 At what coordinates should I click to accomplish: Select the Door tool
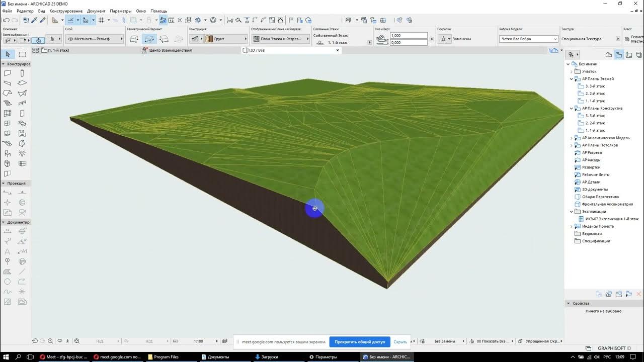click(x=22, y=114)
